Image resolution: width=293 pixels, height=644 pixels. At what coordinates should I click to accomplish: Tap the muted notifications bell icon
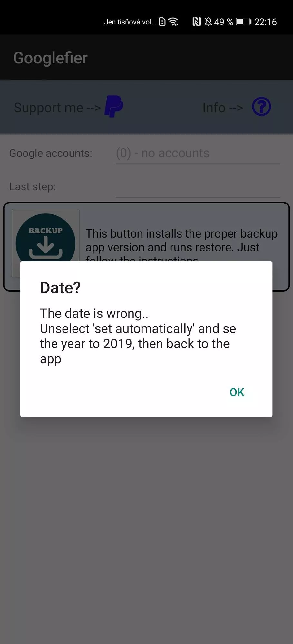[208, 22]
